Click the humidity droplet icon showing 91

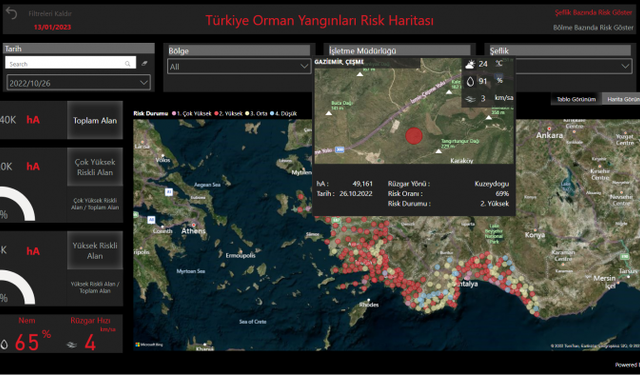pyautogui.click(x=470, y=81)
